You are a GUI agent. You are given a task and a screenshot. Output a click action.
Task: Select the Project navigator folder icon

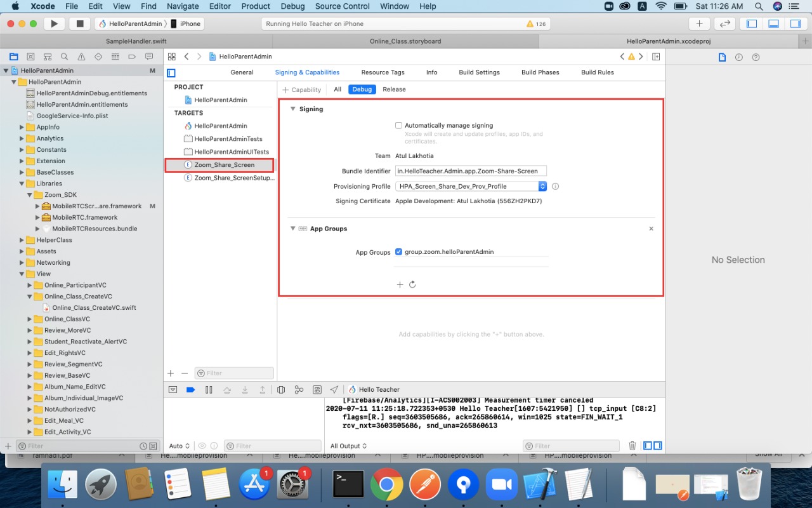[x=13, y=57]
